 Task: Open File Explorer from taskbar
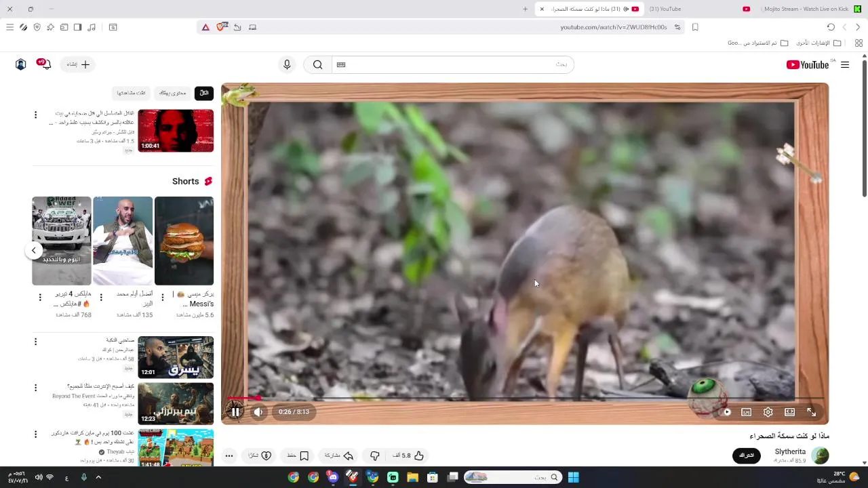pyautogui.click(x=413, y=477)
